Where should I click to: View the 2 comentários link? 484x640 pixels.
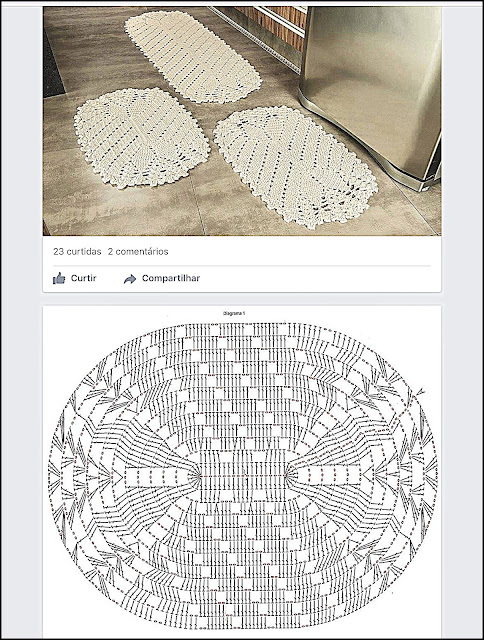click(138, 251)
